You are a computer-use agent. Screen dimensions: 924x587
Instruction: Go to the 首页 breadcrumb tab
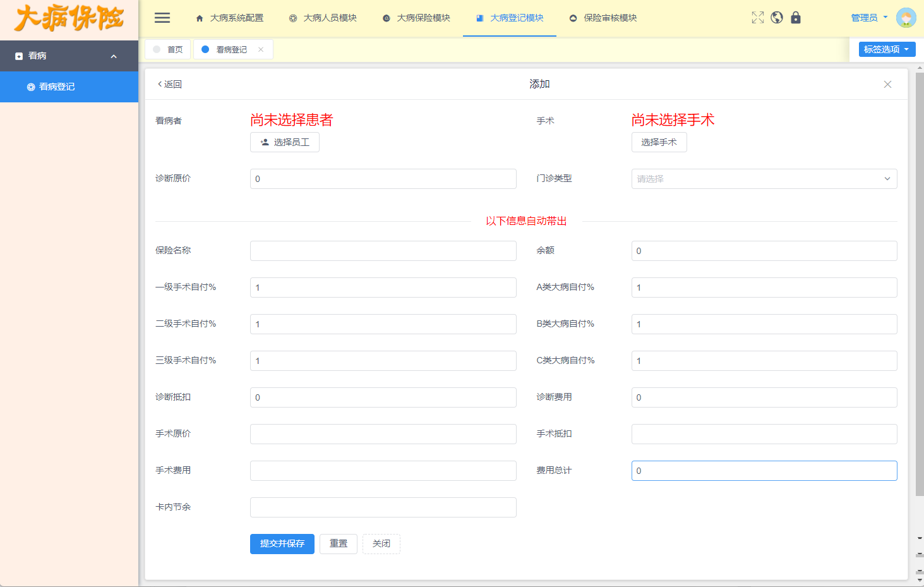[x=167, y=49]
